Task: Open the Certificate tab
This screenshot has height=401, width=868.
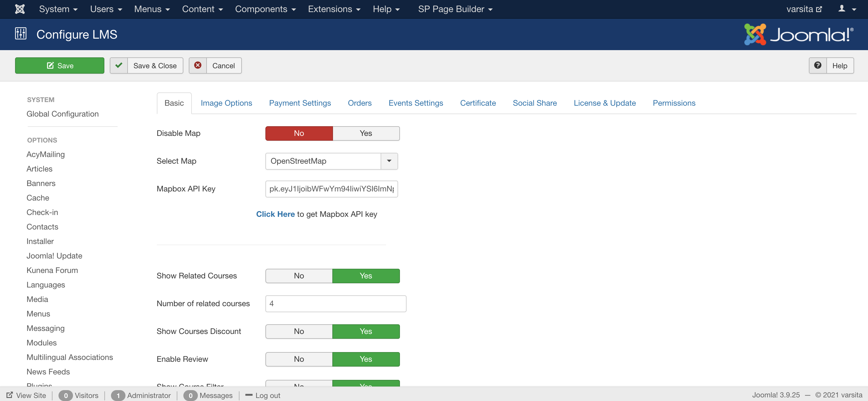Action: point(477,103)
